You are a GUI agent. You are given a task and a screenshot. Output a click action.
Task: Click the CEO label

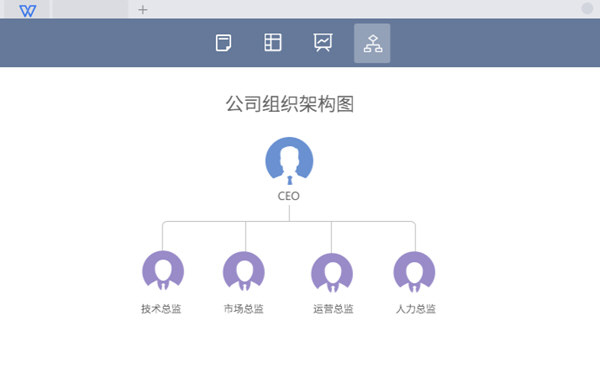point(289,196)
